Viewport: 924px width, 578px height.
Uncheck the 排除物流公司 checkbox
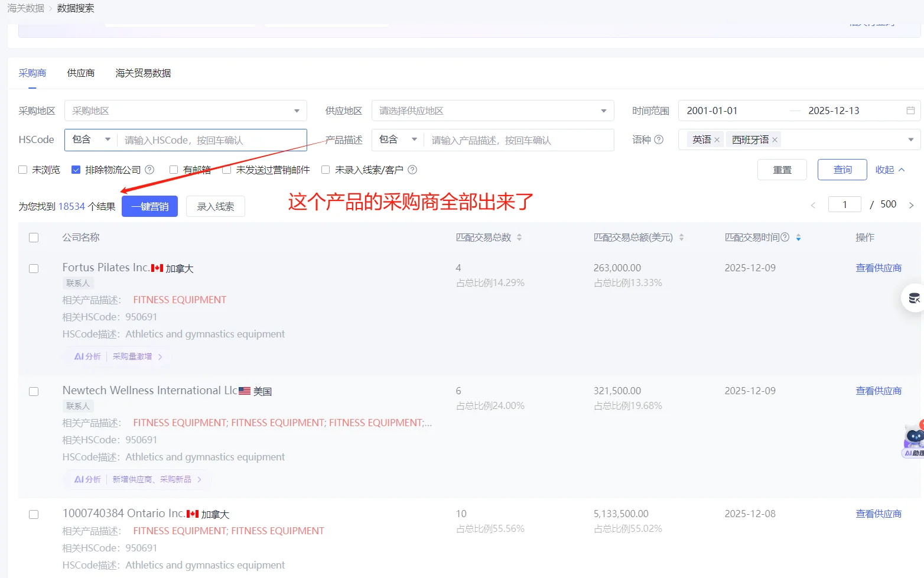76,170
